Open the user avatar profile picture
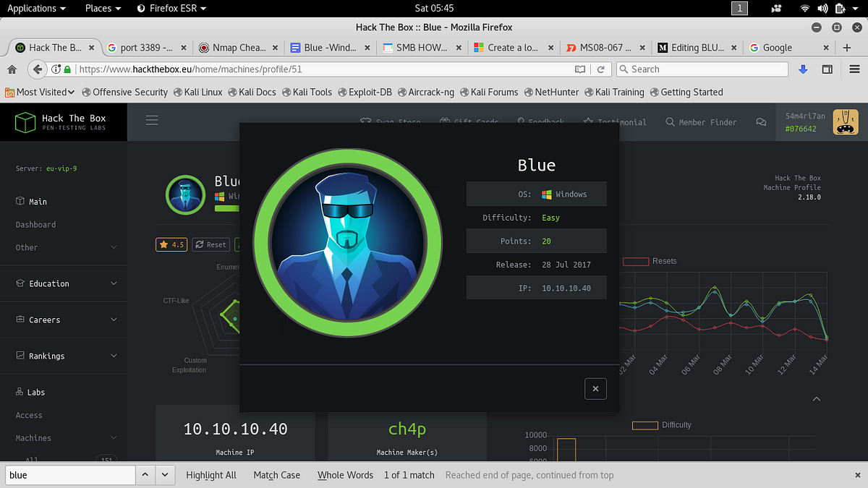Viewport: 868px width, 488px height. [846, 121]
